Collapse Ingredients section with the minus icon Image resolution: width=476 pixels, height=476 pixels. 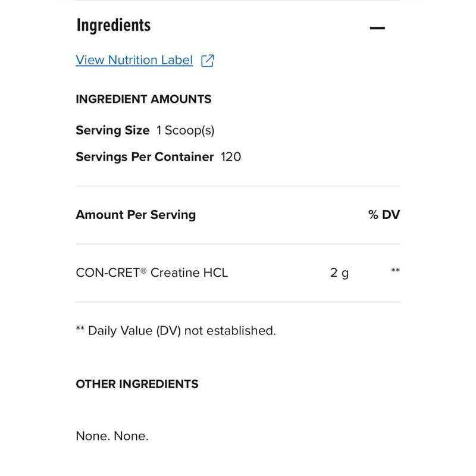point(377,28)
